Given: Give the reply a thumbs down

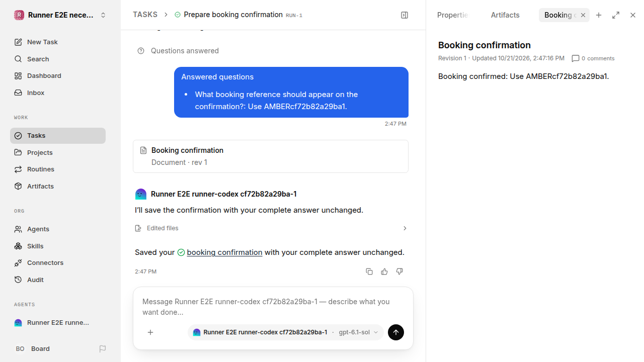Looking at the screenshot, I should click(x=399, y=271).
